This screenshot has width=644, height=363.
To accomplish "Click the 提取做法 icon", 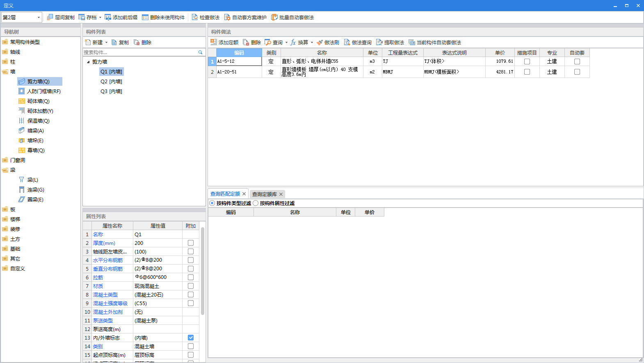I will 379,42.
